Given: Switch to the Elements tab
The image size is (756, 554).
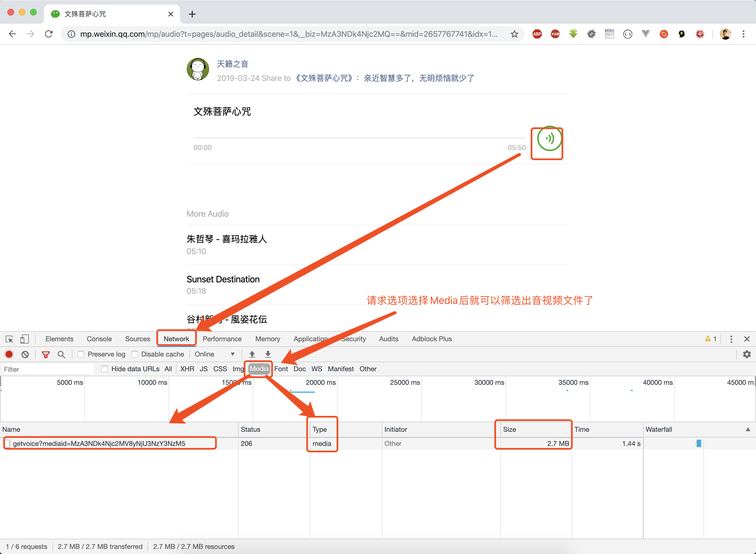Looking at the screenshot, I should (59, 339).
